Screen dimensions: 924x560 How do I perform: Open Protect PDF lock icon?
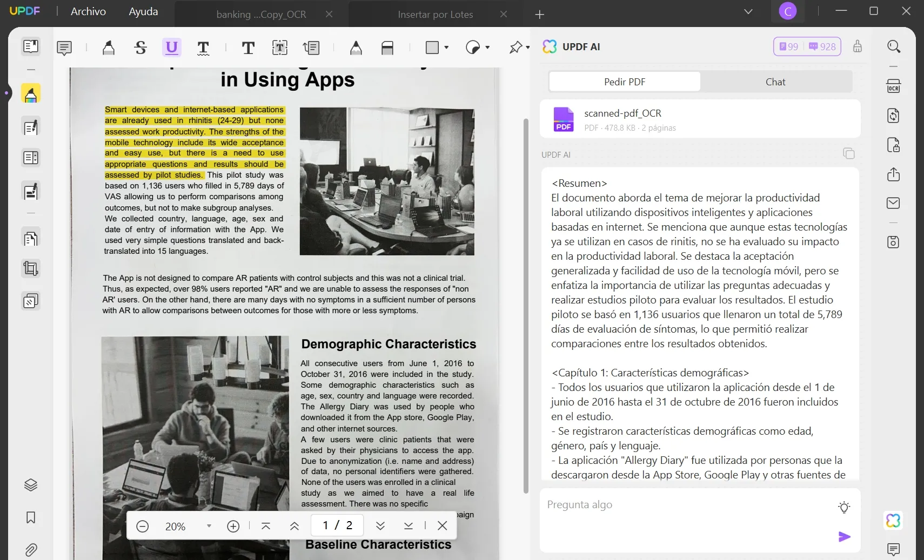coord(894,145)
